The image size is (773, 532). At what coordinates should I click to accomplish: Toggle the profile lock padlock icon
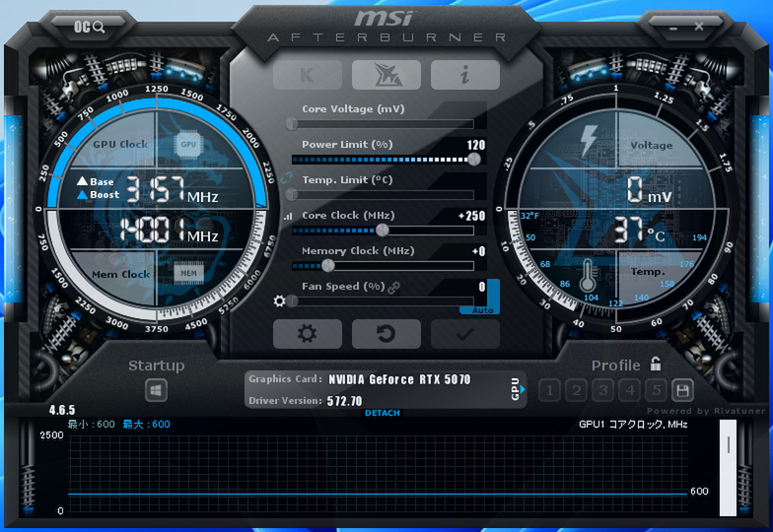(655, 365)
